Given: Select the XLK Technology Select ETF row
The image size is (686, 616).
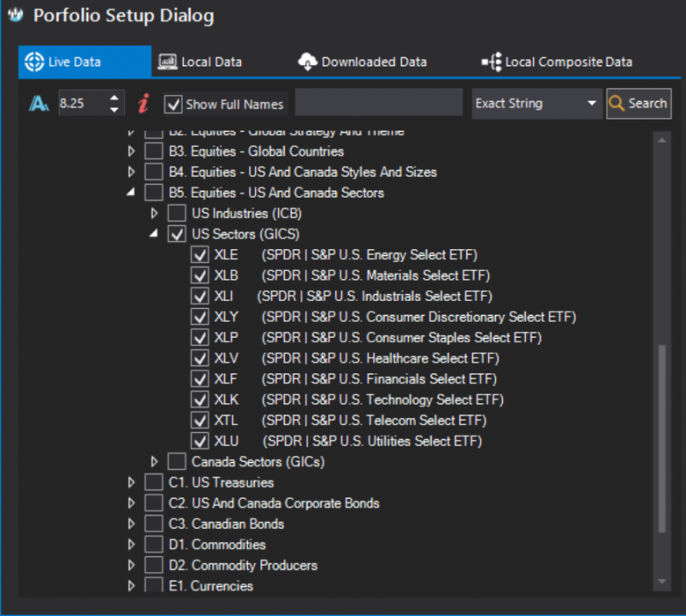Looking at the screenshot, I should 358,400.
